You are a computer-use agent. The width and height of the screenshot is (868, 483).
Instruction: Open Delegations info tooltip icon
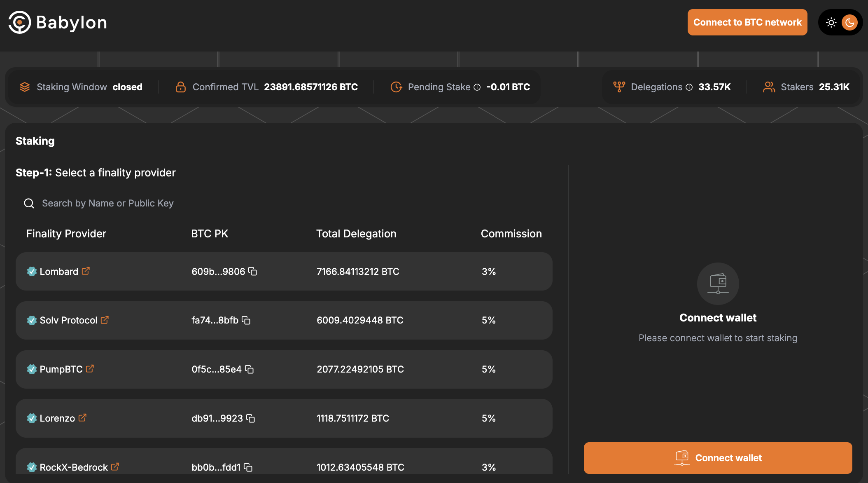pos(689,87)
